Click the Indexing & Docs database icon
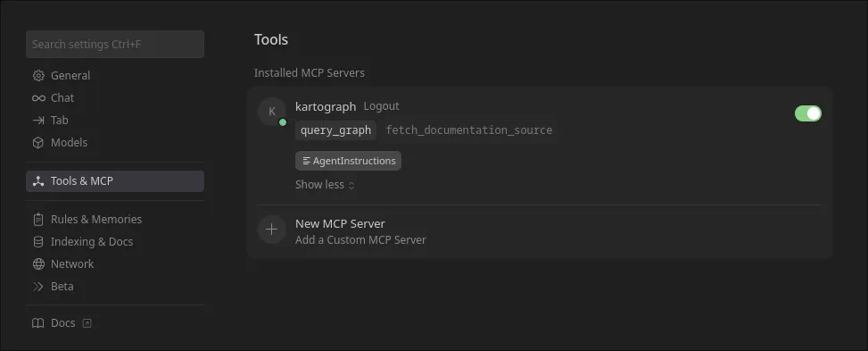 click(x=38, y=242)
